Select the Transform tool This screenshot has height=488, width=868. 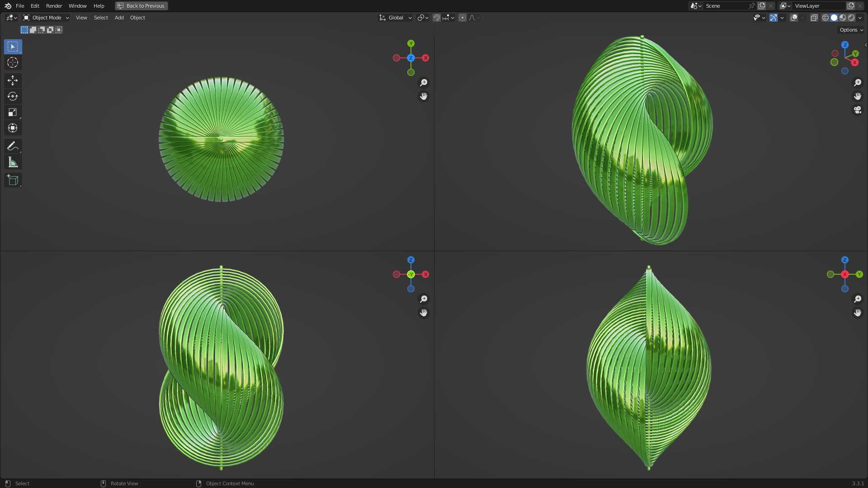point(13,128)
